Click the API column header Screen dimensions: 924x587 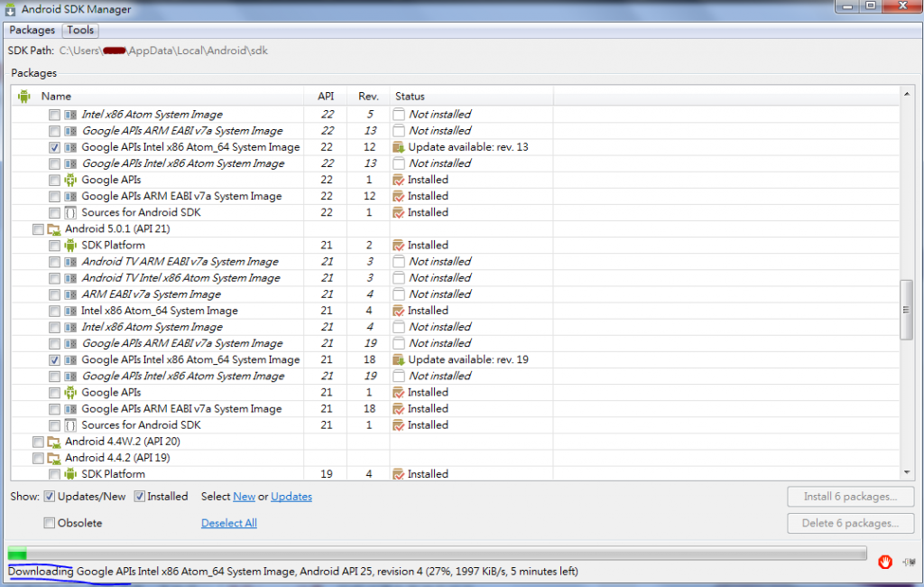click(326, 96)
